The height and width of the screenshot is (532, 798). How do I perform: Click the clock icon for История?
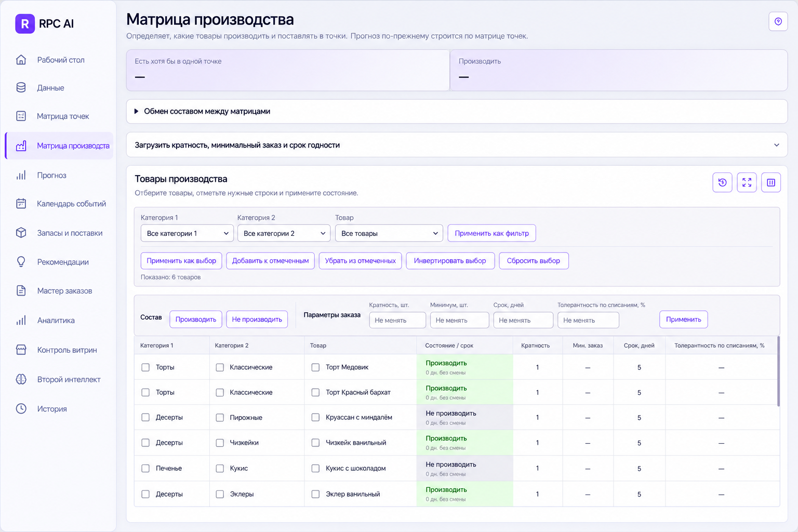coord(21,409)
